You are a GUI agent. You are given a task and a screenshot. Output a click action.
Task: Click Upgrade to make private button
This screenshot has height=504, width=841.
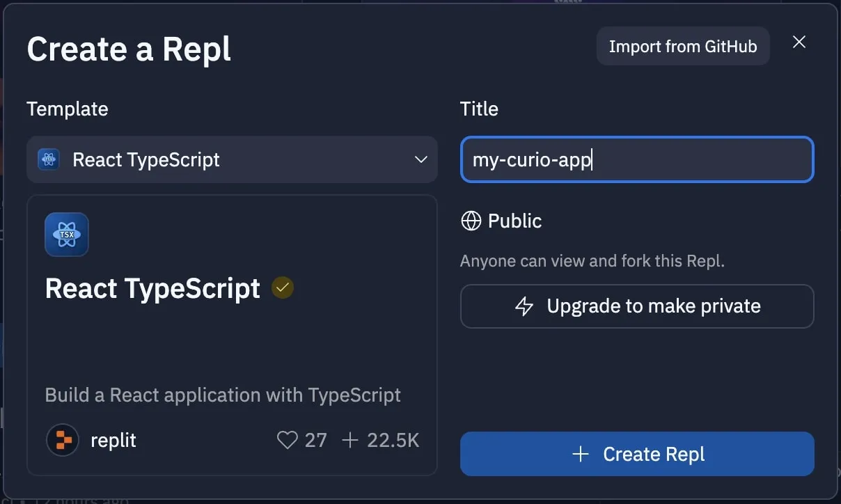tap(637, 306)
